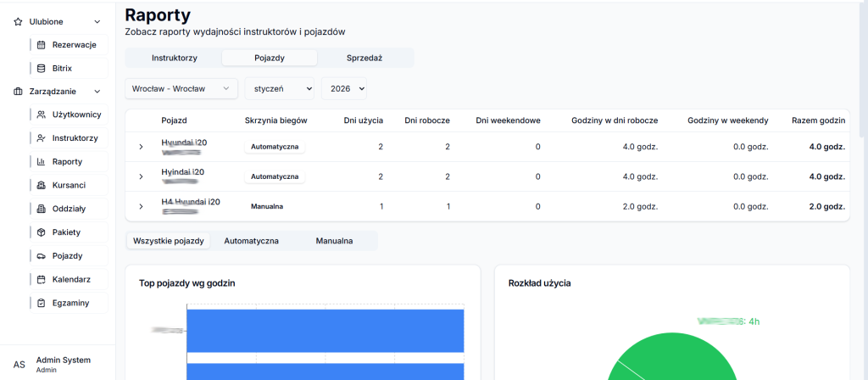The height and width of the screenshot is (380, 868).
Task: Open Kalendarz from the sidebar
Action: [71, 279]
